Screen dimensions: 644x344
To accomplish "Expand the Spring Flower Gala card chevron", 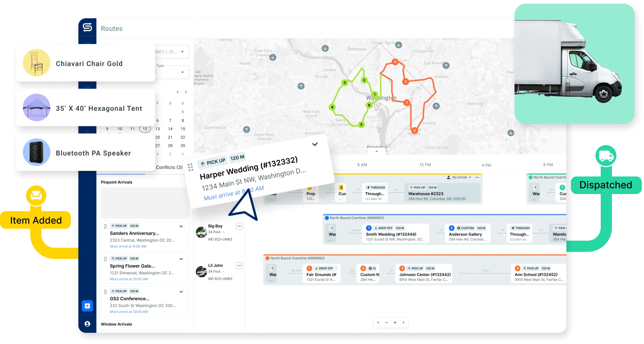I will [181, 259].
